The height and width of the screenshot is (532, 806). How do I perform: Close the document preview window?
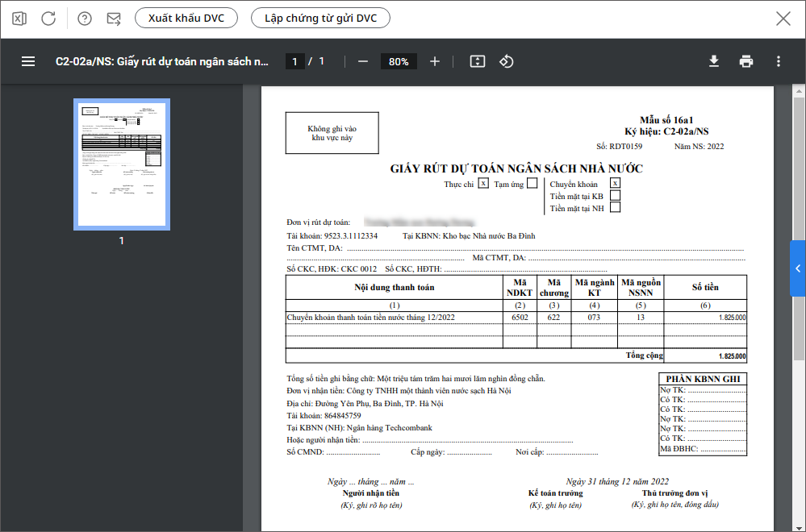(x=783, y=19)
